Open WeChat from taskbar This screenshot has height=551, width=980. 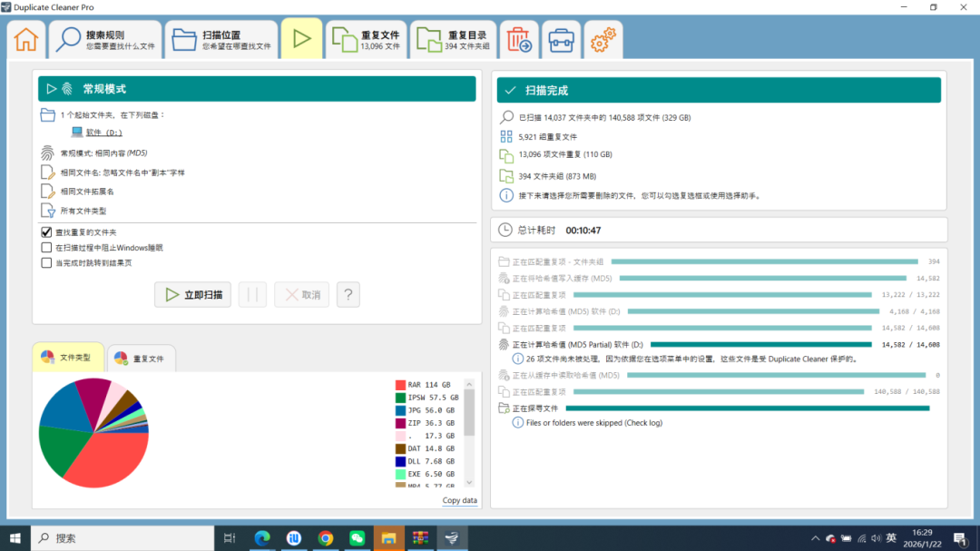357,538
